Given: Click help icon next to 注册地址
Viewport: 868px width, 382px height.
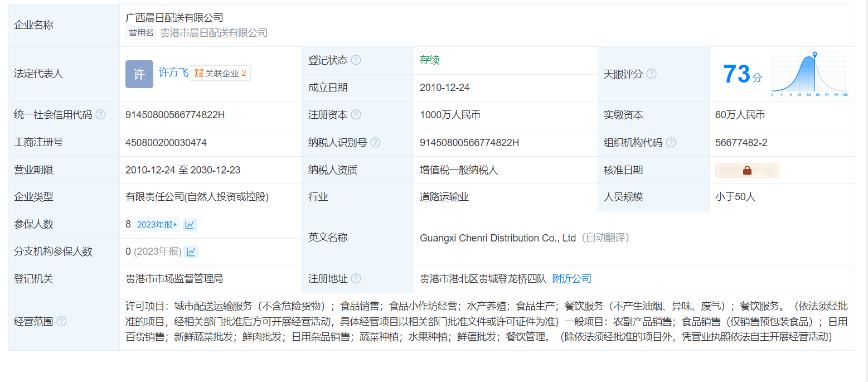Looking at the screenshot, I should 356,278.
